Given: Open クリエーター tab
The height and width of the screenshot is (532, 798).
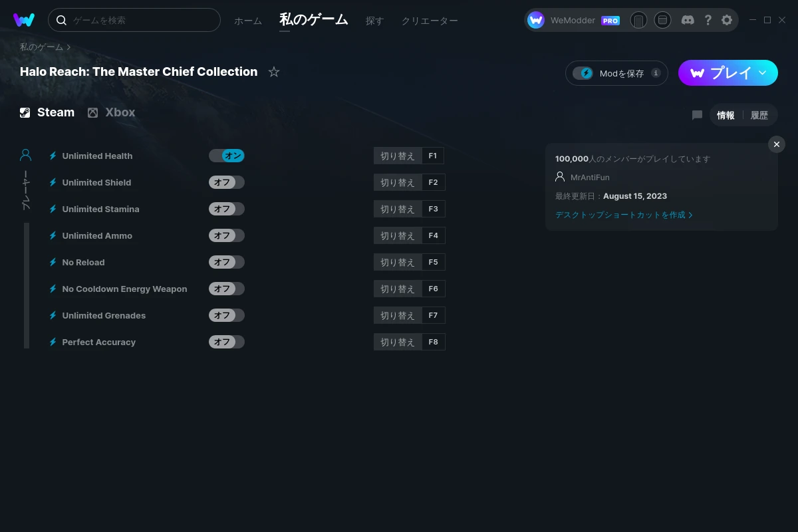Looking at the screenshot, I should (x=430, y=21).
